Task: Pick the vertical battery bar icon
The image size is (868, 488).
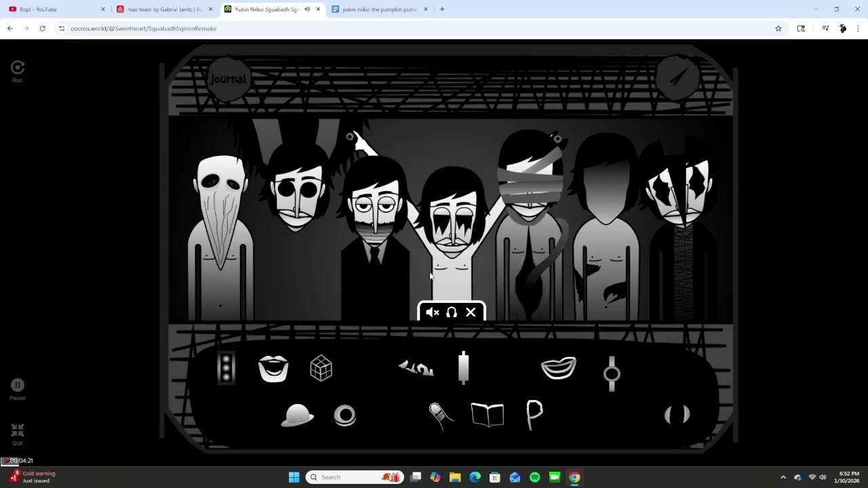Action: coord(463,367)
